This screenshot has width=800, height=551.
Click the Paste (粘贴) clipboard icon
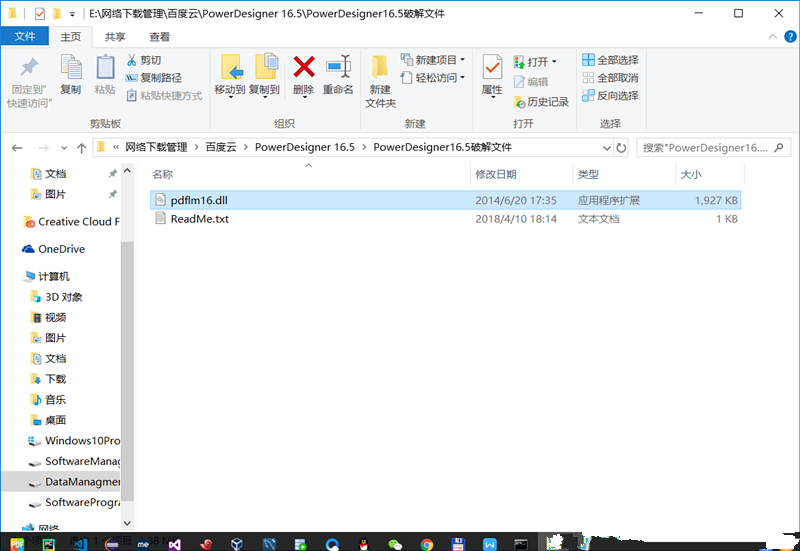(105, 74)
